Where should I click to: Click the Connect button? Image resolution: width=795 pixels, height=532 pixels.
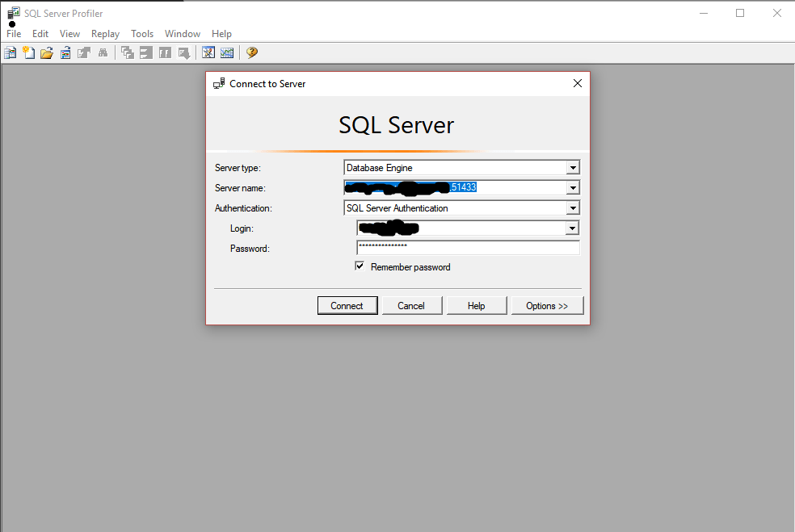point(347,305)
